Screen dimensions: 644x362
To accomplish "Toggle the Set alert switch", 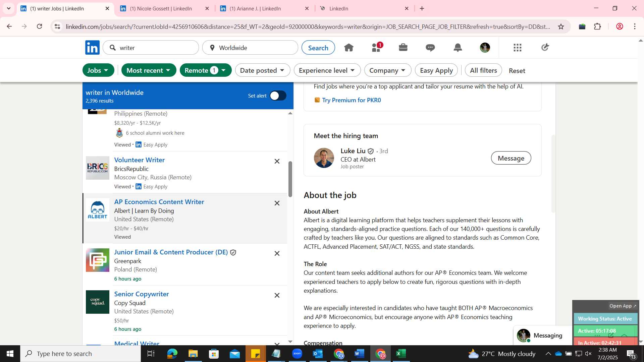I will tap(278, 96).
